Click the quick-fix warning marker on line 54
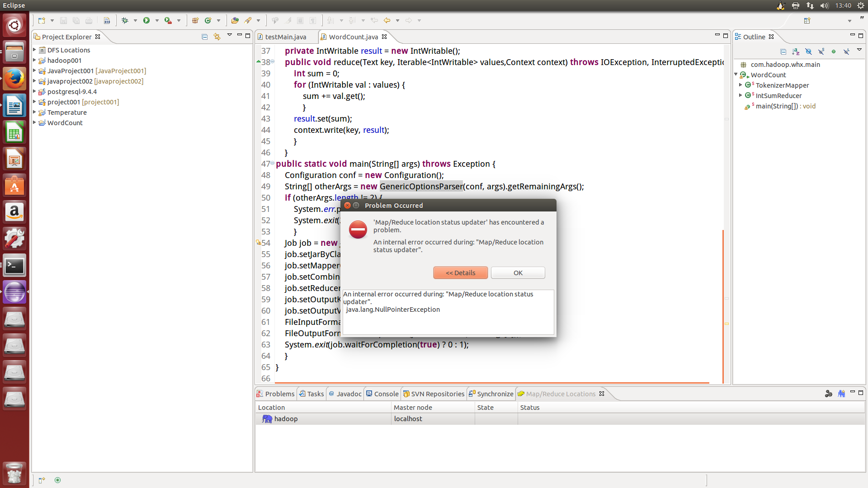This screenshot has height=488, width=868. click(258, 243)
